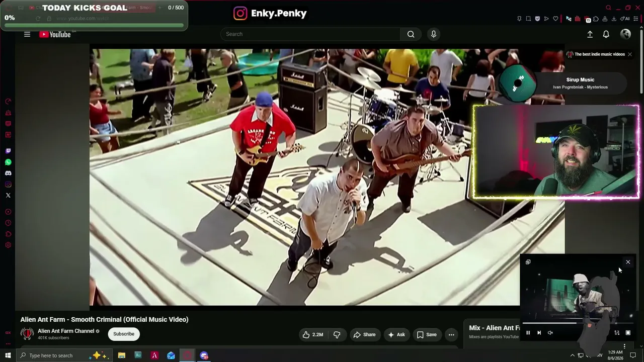
Task: Click the Mix playlist title text
Action: (495, 328)
